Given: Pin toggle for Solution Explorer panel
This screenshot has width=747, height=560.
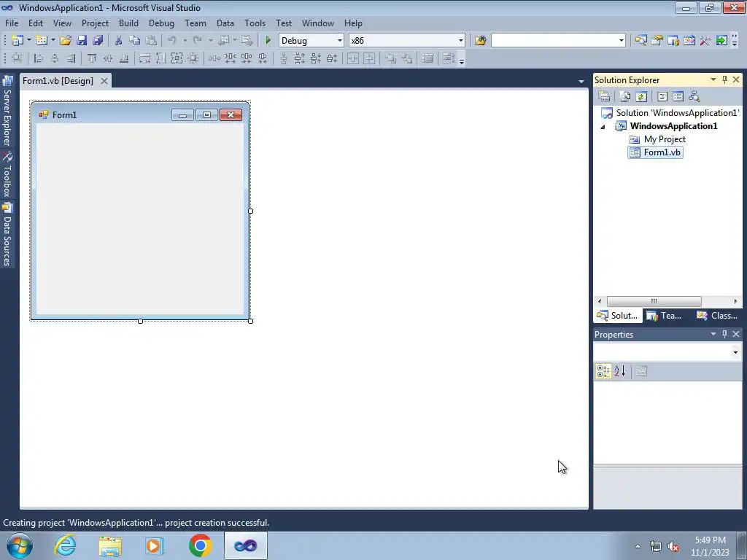Looking at the screenshot, I should point(724,79).
